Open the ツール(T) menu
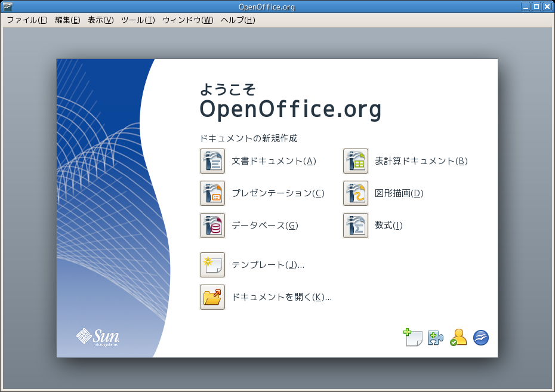Screen dimensions: 555x392 (x=138, y=20)
